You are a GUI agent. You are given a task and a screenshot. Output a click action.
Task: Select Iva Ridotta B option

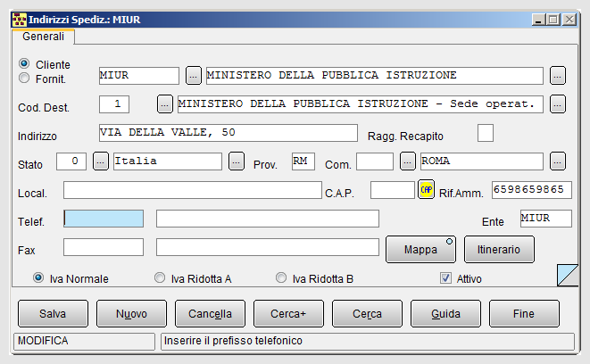[281, 277]
